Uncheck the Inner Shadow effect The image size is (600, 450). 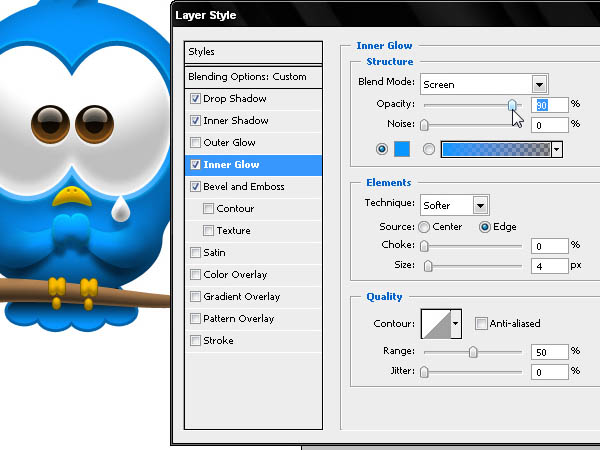(x=195, y=121)
